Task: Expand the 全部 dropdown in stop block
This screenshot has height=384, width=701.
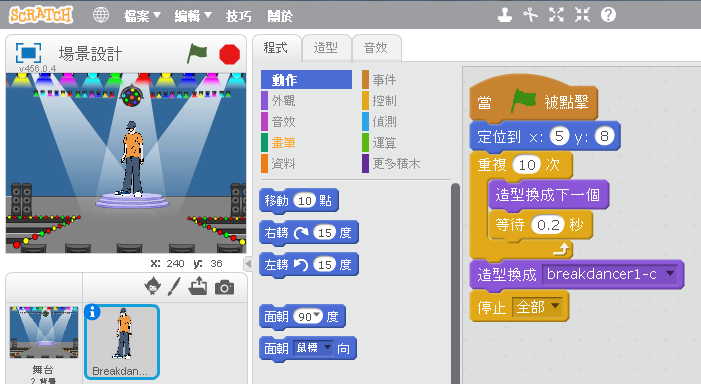Action: pos(555,306)
